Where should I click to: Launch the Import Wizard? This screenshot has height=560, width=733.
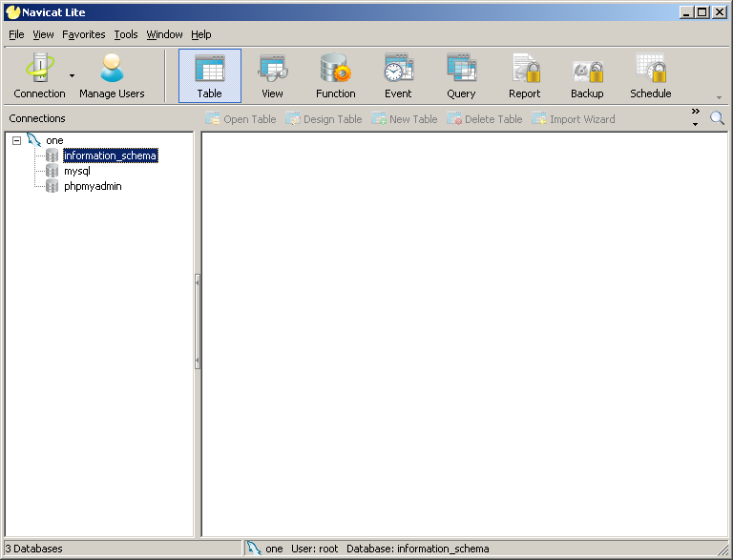click(x=574, y=119)
